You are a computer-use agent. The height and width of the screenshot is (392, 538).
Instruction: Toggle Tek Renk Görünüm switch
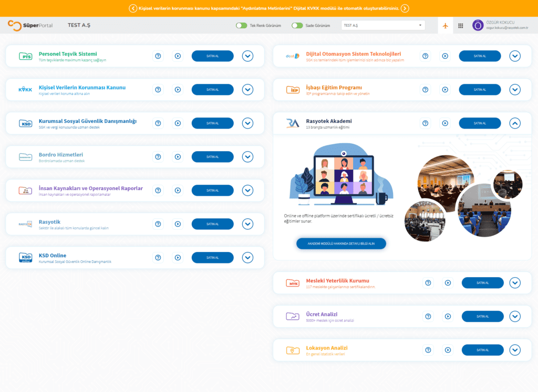click(241, 25)
